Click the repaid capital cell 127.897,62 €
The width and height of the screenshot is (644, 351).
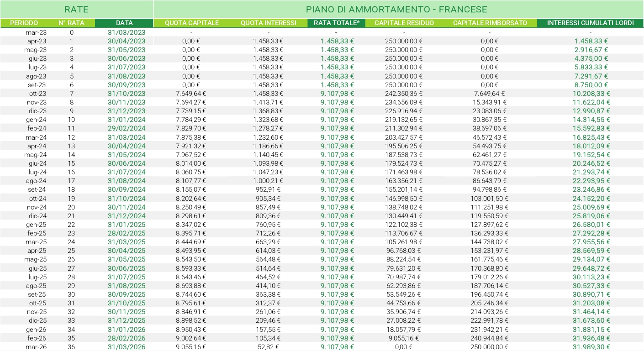(x=490, y=225)
